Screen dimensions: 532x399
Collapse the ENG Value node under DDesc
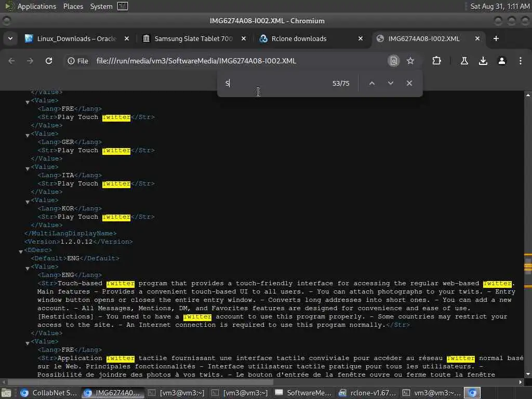[x=28, y=268]
